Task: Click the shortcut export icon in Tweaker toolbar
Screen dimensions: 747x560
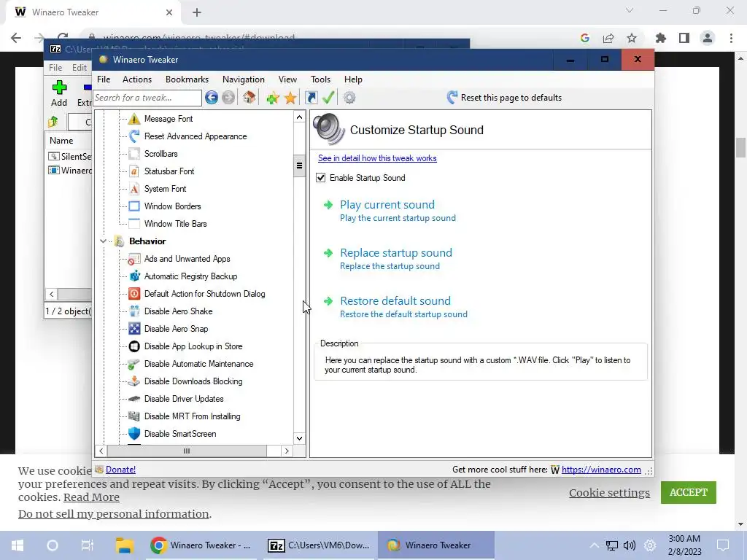Action: coord(311,98)
